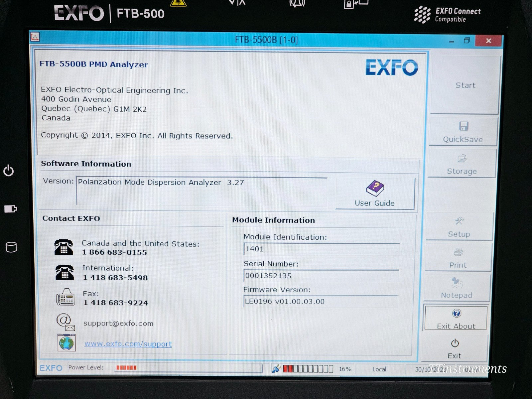Click the battery level bar indicator
Image resolution: width=532 pixels, height=399 pixels.
click(x=308, y=369)
